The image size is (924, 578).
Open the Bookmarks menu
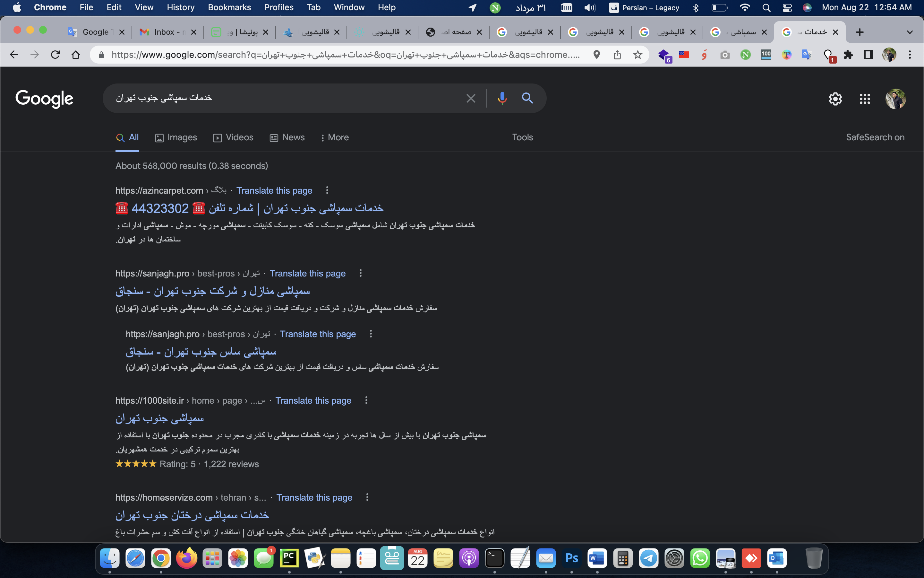(229, 8)
